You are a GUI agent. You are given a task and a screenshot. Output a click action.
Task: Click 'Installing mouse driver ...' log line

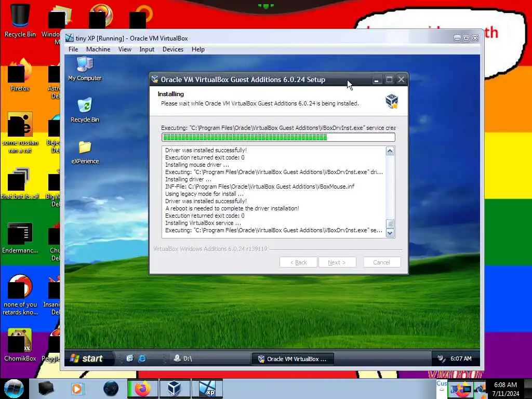pyautogui.click(x=197, y=165)
